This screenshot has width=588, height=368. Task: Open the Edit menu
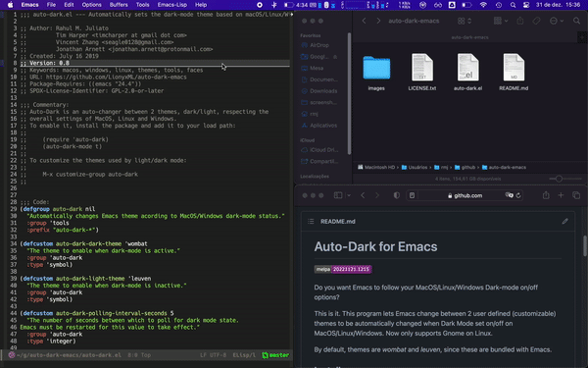69,5
